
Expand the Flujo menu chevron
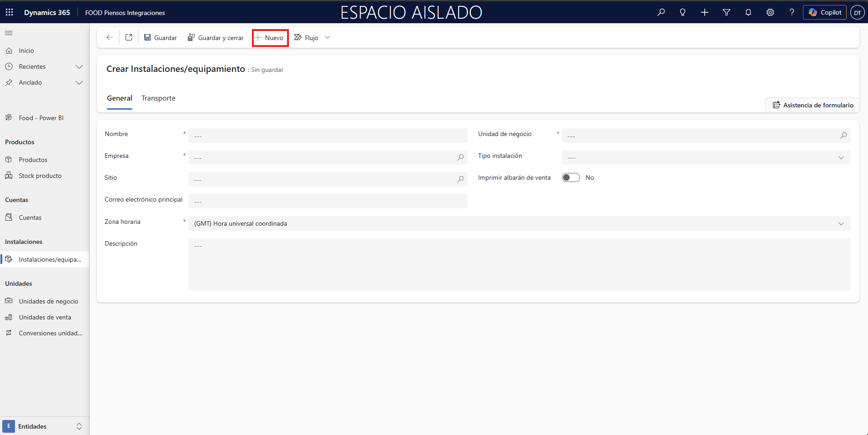point(328,37)
